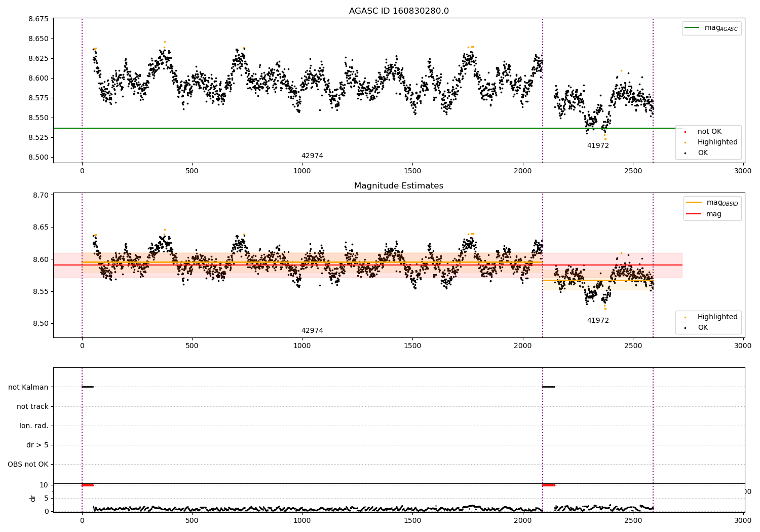
Task: Click the 8.600 y-axis tick label
Action: 39,79
